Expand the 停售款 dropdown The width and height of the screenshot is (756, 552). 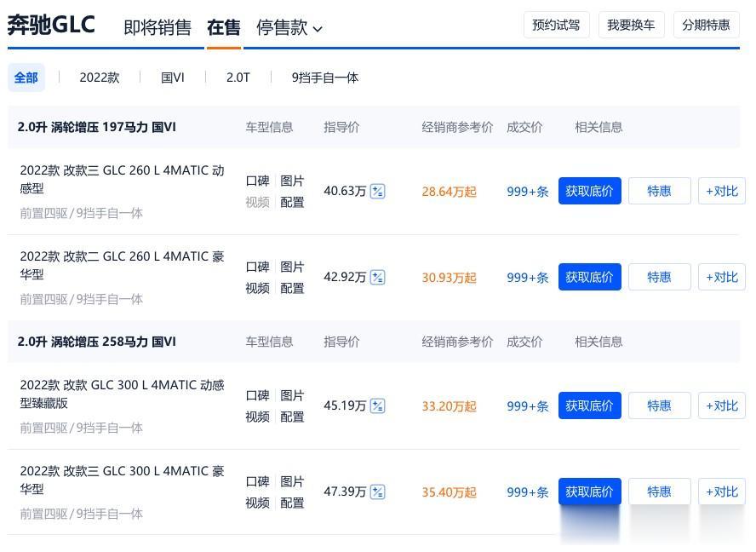pyautogui.click(x=289, y=27)
